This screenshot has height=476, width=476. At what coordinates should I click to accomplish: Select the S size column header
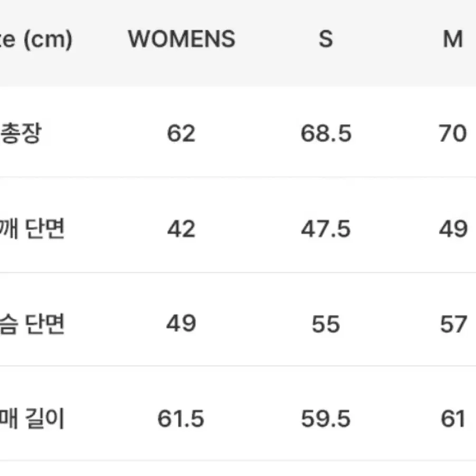pos(326,39)
